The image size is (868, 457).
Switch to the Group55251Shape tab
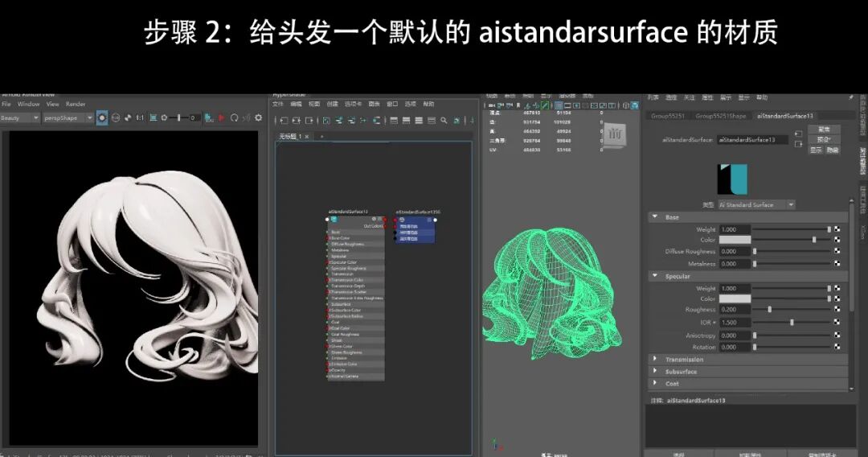click(721, 116)
